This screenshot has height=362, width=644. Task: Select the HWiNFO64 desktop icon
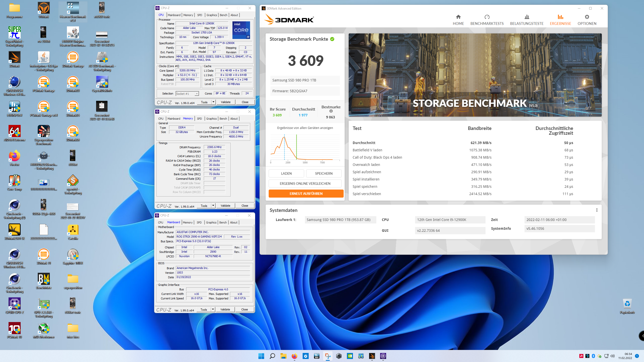[x=15, y=109]
